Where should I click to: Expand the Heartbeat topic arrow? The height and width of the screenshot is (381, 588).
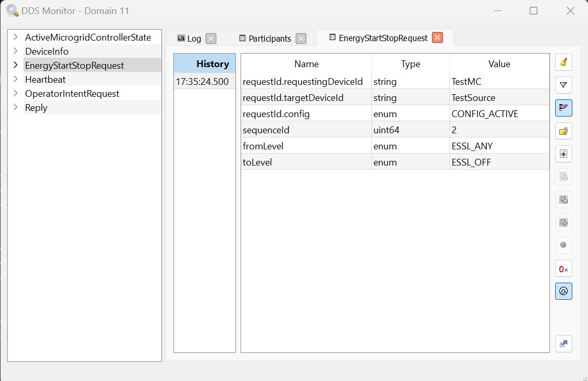coord(16,80)
